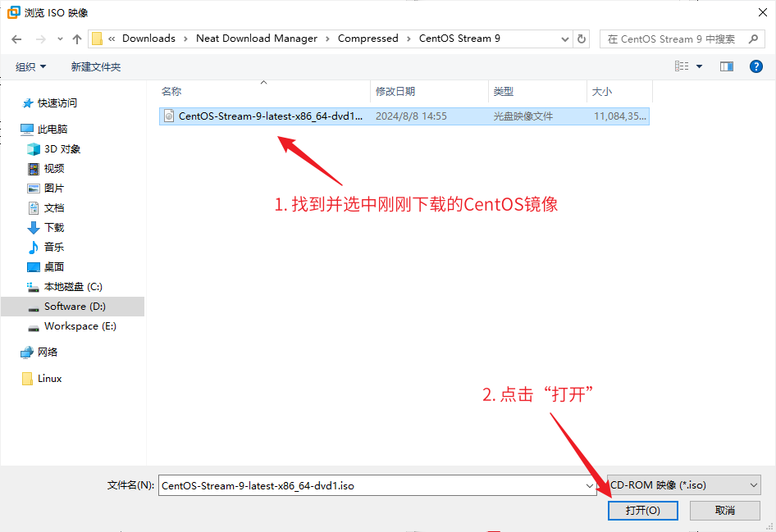Open the Workspace (E:) drive
The width and height of the screenshot is (776, 532).
point(80,326)
